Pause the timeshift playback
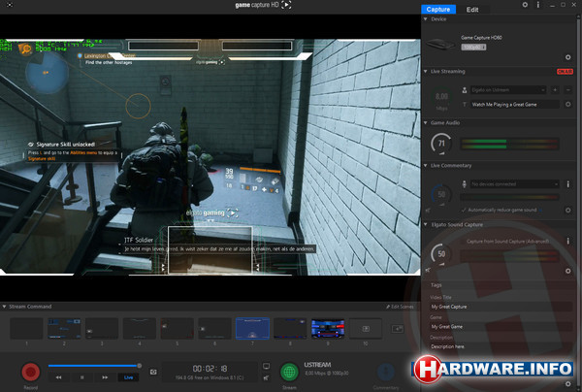Screen dimensions: 582x392 pos(82,377)
